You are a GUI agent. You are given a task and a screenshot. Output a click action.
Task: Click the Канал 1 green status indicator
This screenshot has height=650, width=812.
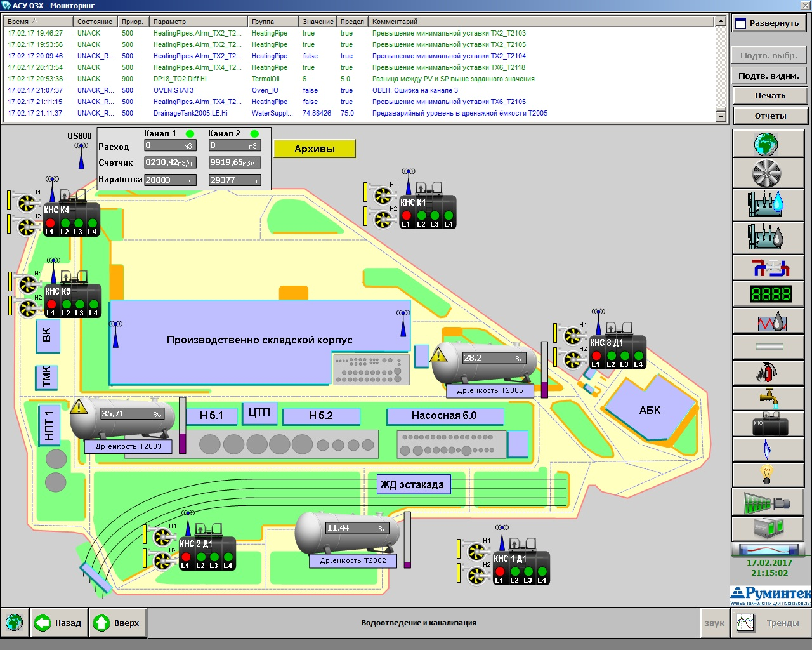(190, 134)
